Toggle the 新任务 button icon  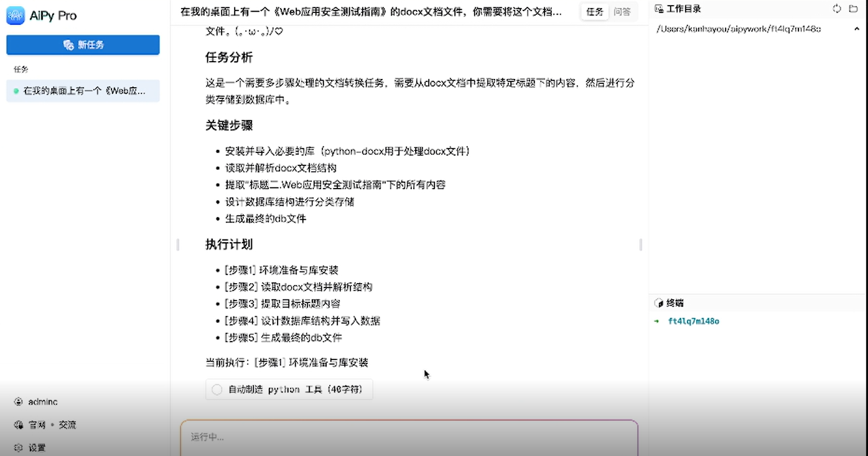pos(68,45)
